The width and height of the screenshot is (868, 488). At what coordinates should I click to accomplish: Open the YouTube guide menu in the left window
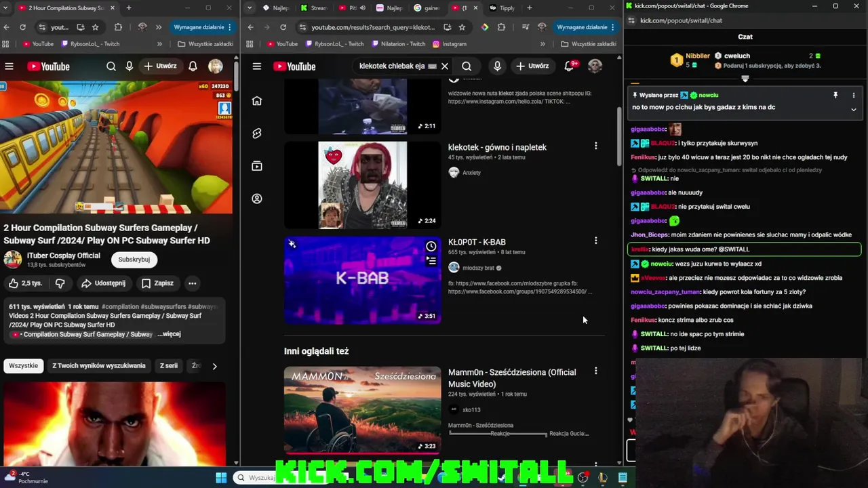tap(9, 66)
